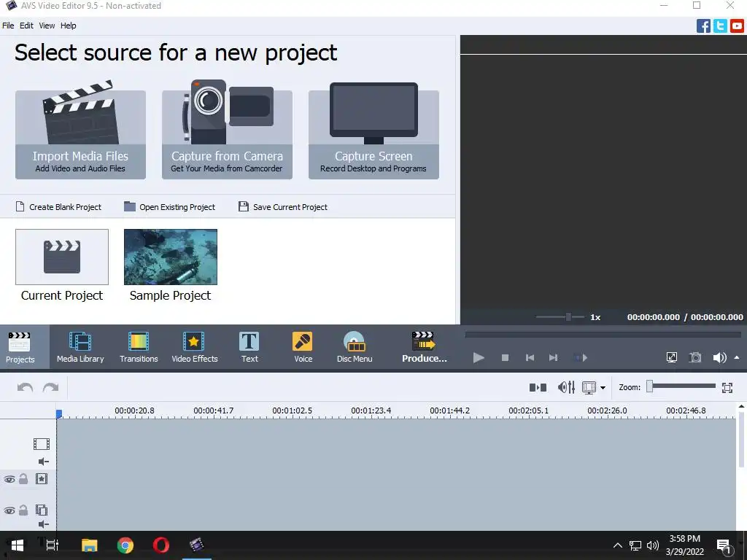Open the timeline view dropdown arrow
The height and width of the screenshot is (560, 747).
(603, 388)
